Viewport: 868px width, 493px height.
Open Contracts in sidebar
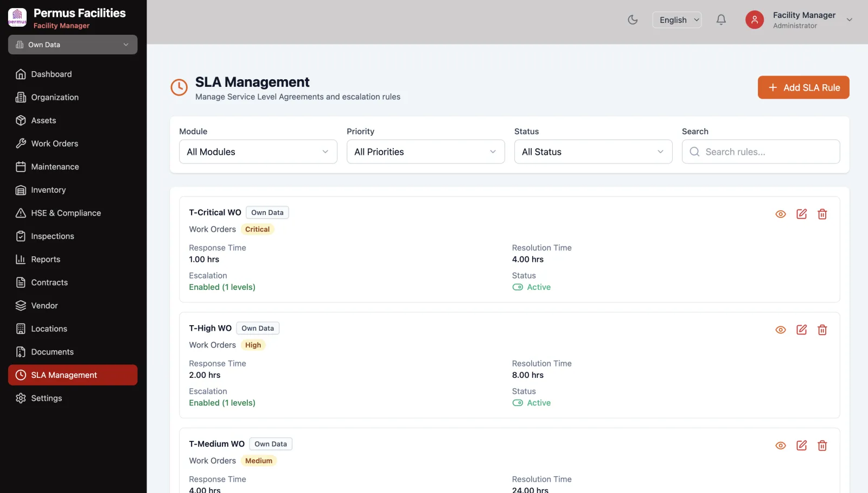[73, 282]
